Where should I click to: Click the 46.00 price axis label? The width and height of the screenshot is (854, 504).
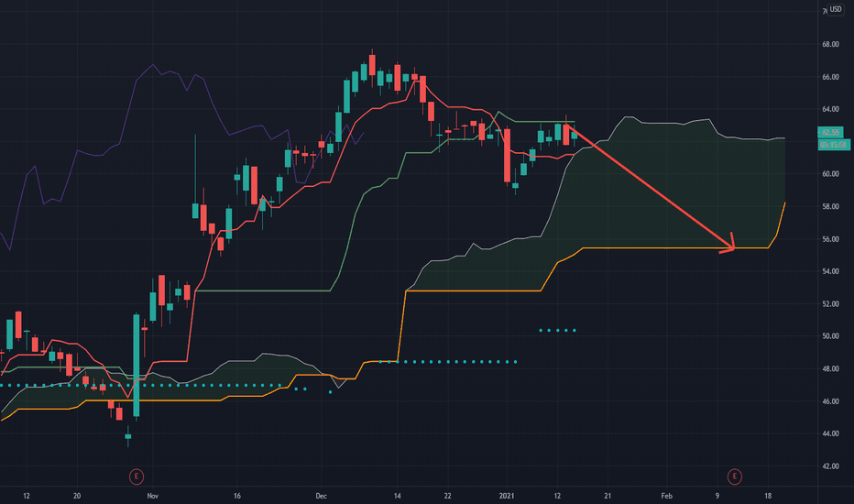click(x=830, y=401)
